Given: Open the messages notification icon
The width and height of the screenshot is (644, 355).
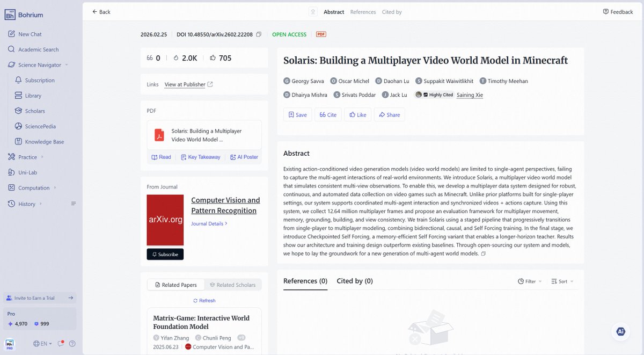Looking at the screenshot, I should tap(61, 344).
